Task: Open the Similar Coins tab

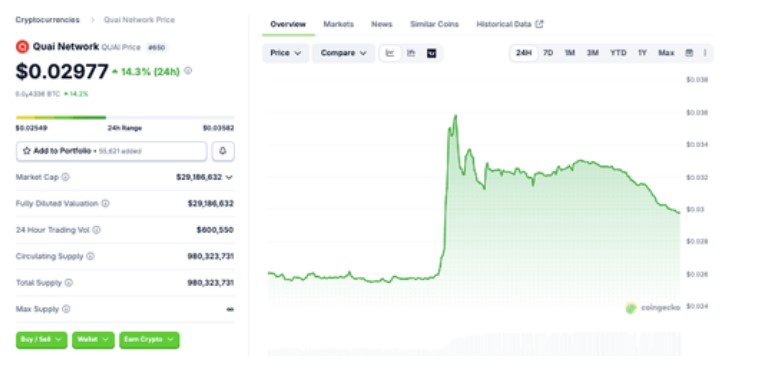Action: [x=434, y=24]
